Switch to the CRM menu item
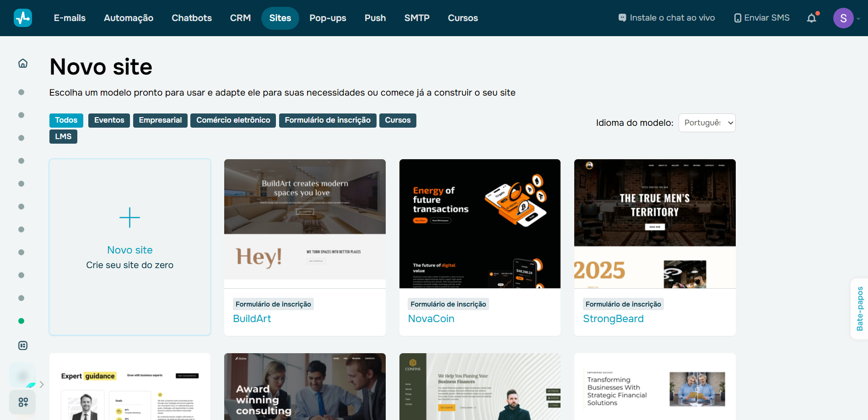 click(x=240, y=18)
